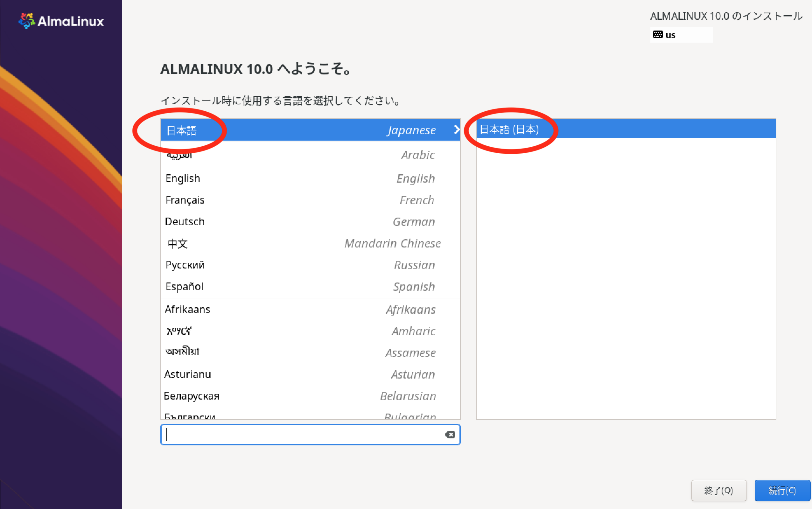Clear the language search field with the X icon
812x509 pixels.
pos(450,435)
